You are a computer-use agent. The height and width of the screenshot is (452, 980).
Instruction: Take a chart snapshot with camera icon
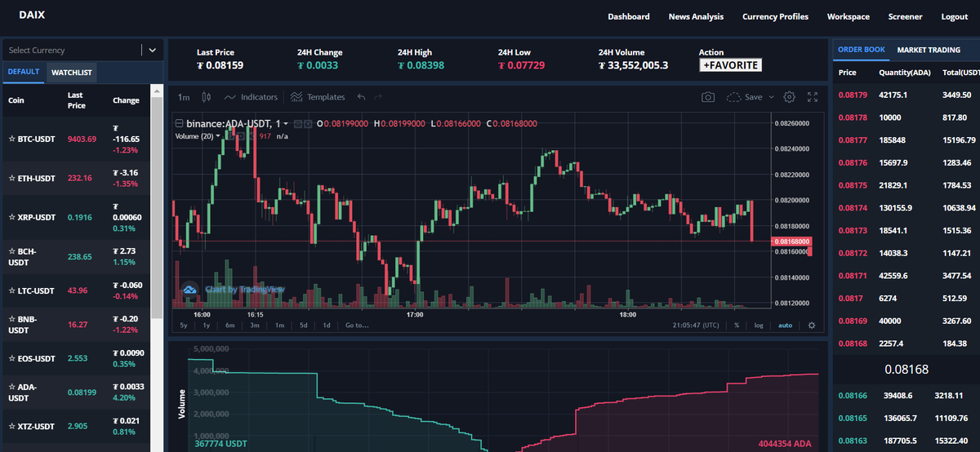click(x=708, y=97)
